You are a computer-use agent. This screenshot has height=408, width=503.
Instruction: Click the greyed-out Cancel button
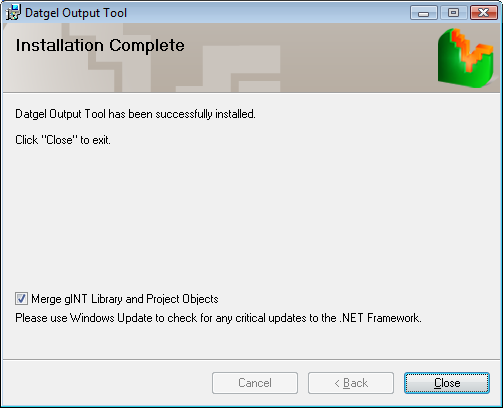click(255, 383)
